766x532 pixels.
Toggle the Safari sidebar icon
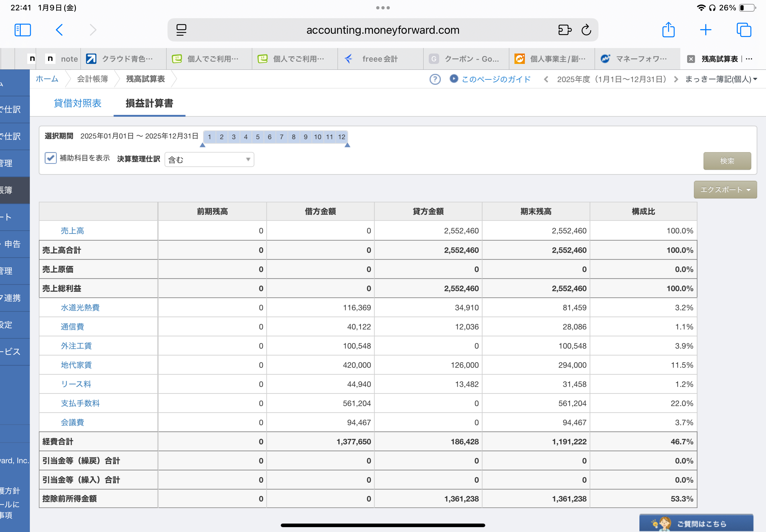coord(23,30)
